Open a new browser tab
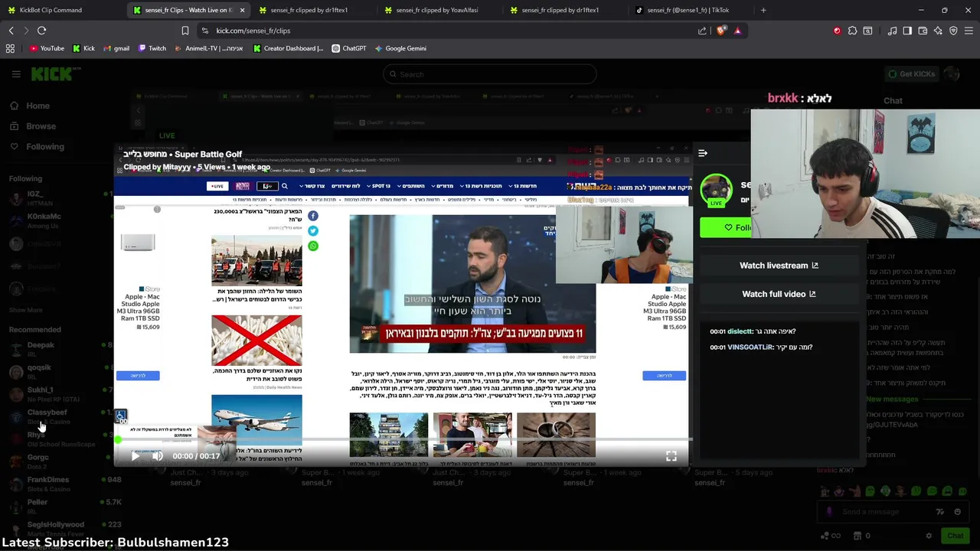Screen dimensions: 980x551 point(763,10)
